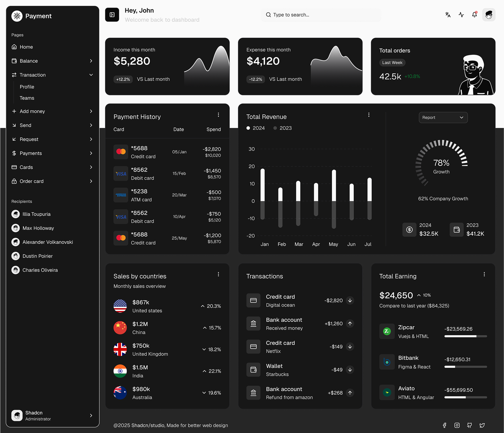Collapse the Transaction section in sidebar
504x433 pixels.
click(91, 75)
